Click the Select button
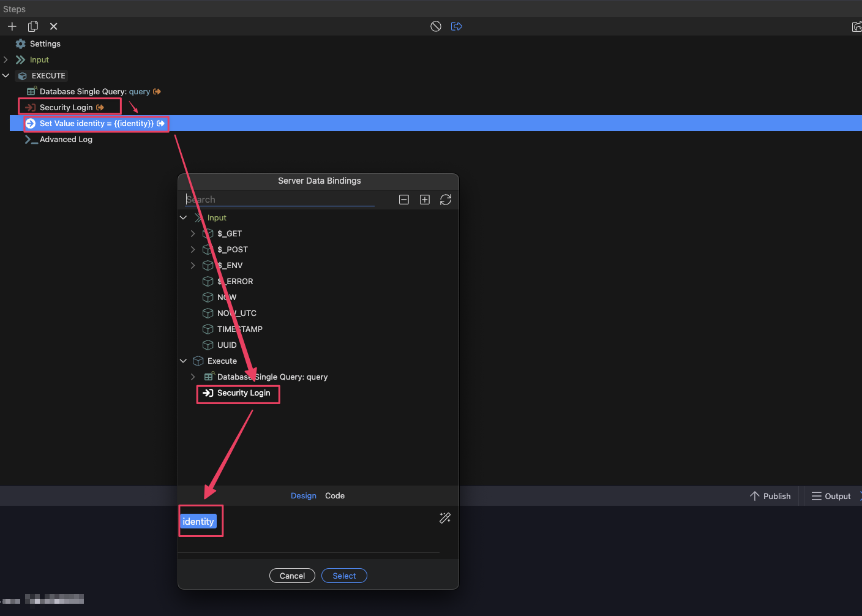862x616 pixels. (x=344, y=576)
